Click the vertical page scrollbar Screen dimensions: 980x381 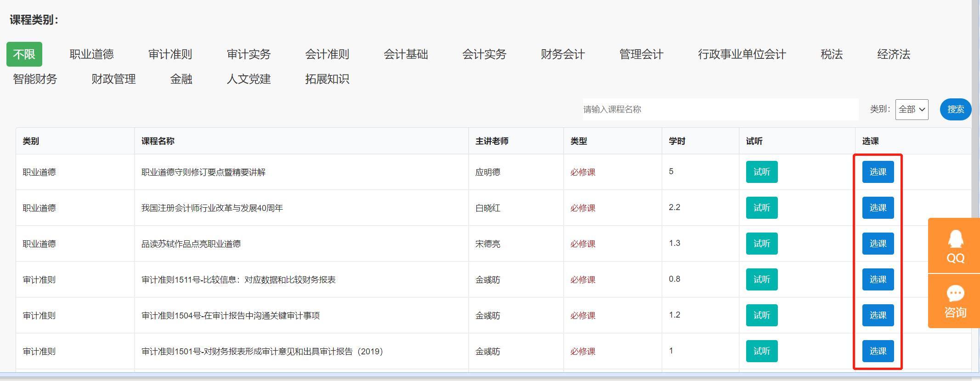tap(975, 138)
